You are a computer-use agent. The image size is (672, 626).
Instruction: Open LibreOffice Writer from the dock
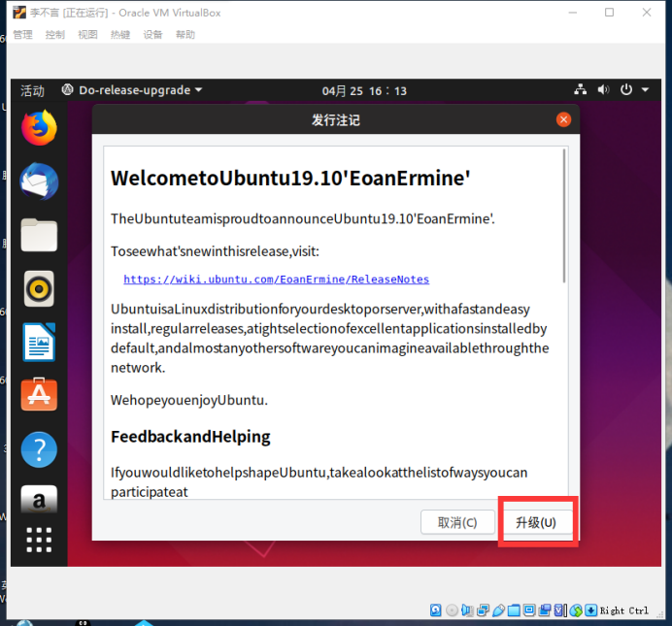[39, 342]
